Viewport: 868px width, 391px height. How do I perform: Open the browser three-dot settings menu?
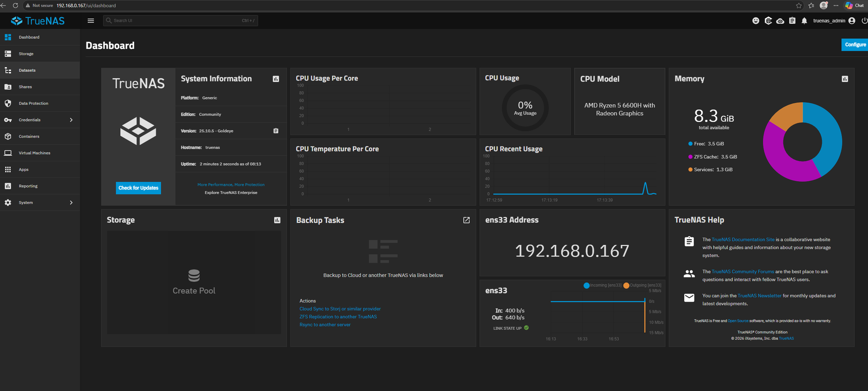click(x=836, y=6)
